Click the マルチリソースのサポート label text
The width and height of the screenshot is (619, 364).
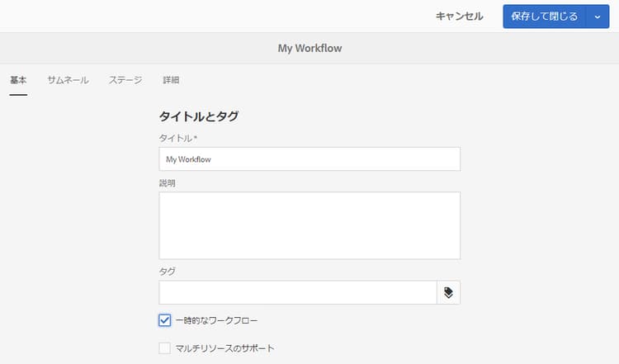click(x=224, y=348)
